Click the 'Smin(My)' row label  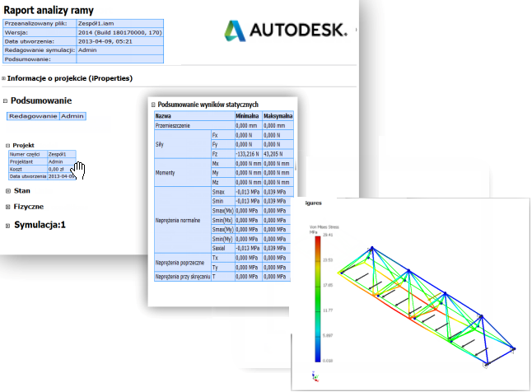[x=223, y=239]
